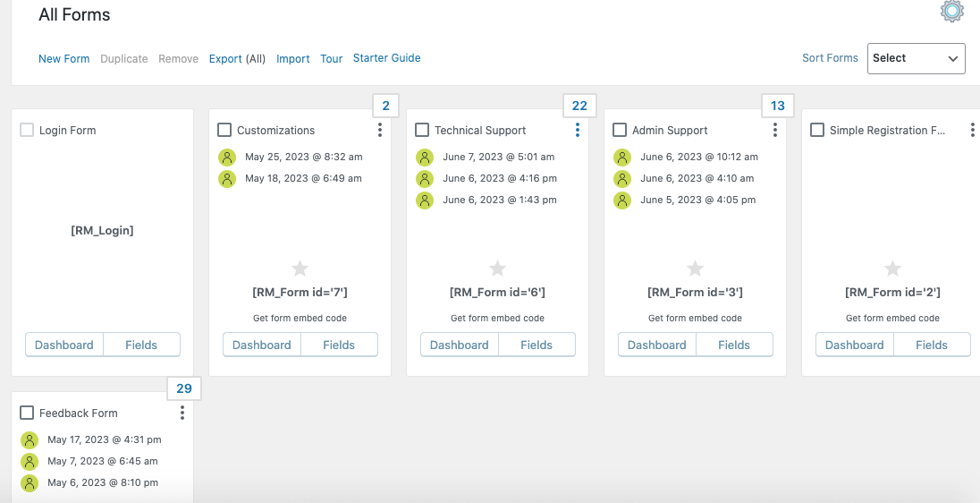Viewport: 980px width, 503px height.
Task: Click the Import menu link
Action: (x=293, y=59)
